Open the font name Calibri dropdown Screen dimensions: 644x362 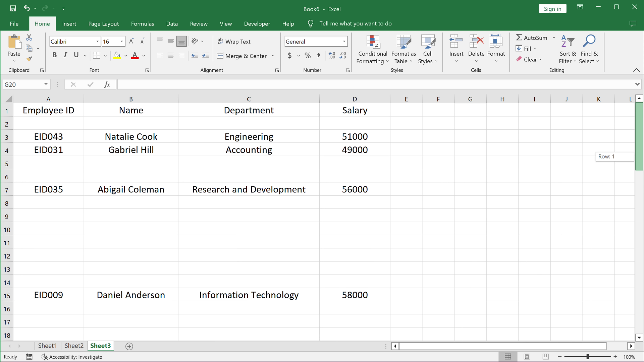97,42
